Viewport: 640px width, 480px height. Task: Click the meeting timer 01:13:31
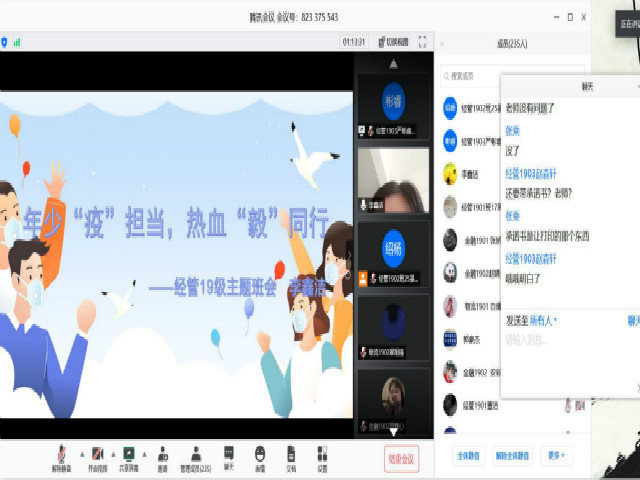[353, 42]
